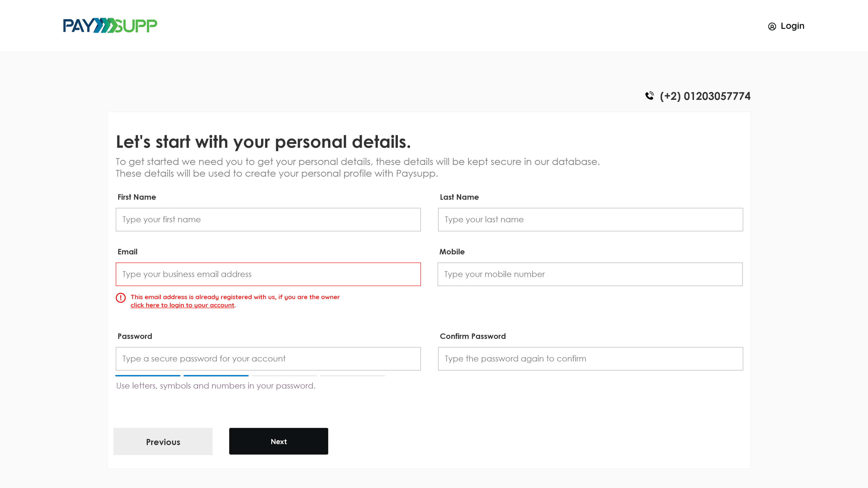Click the mobile number field
Screen dimensions: 868x488
(x=590, y=274)
